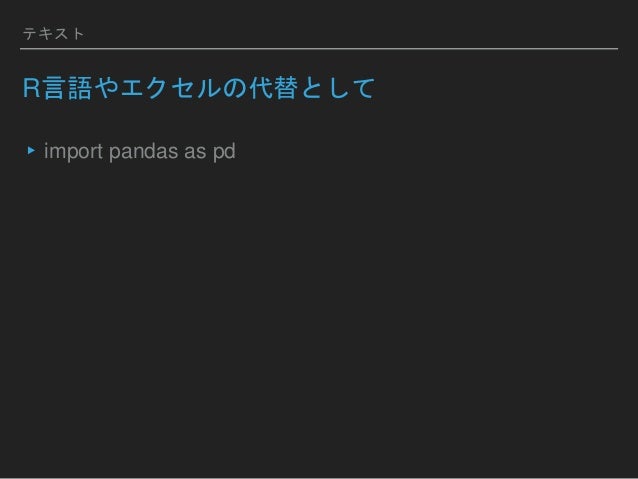Click the blue triangle bullet marker

coord(31,151)
